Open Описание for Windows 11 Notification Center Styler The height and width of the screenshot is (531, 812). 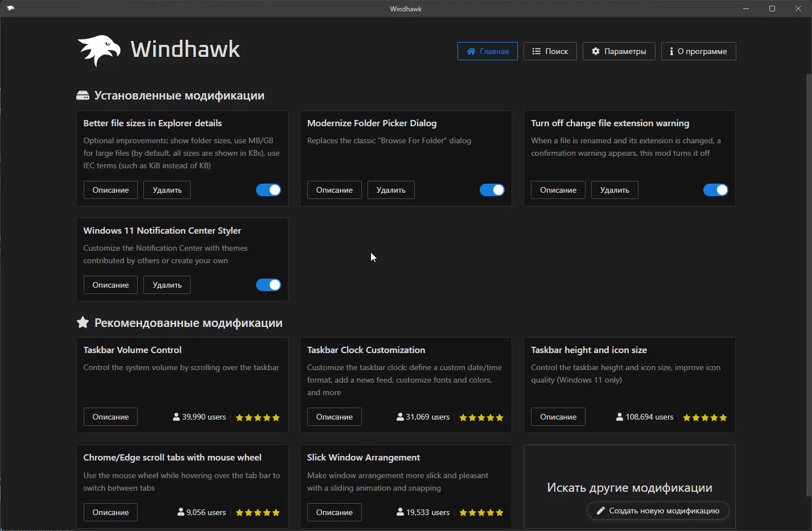point(110,285)
